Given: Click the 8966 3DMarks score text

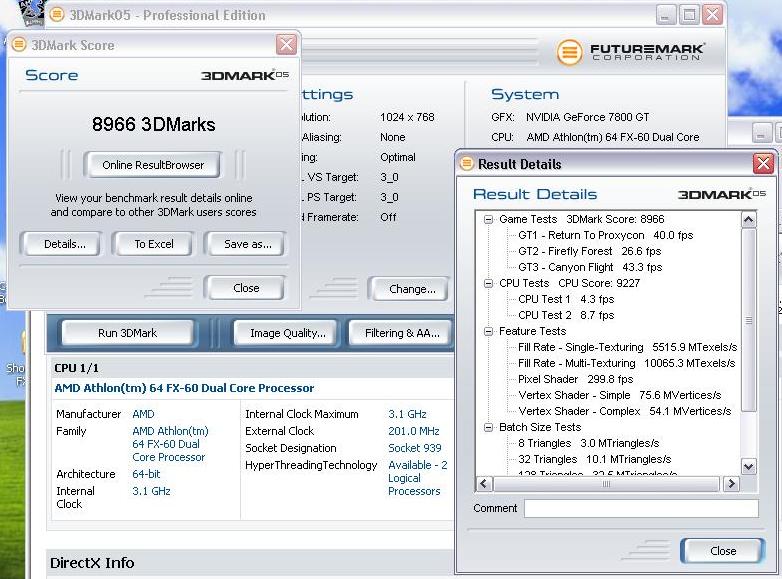Looking at the screenshot, I should [154, 124].
